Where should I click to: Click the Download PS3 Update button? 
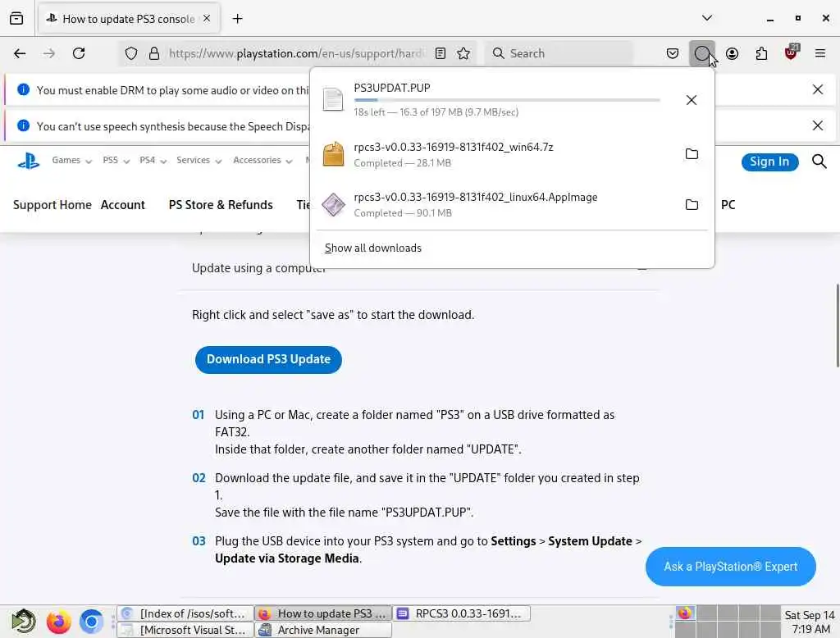268,359
